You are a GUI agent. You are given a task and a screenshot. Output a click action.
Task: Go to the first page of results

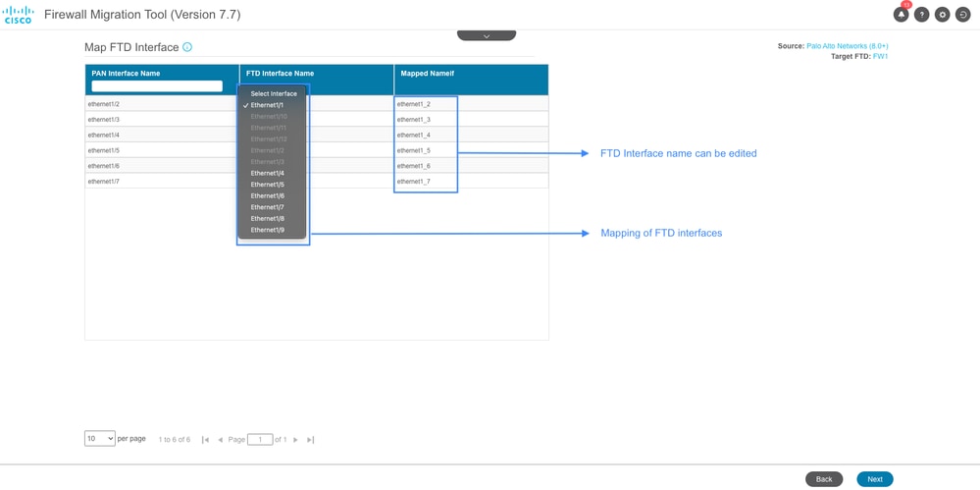(205, 440)
